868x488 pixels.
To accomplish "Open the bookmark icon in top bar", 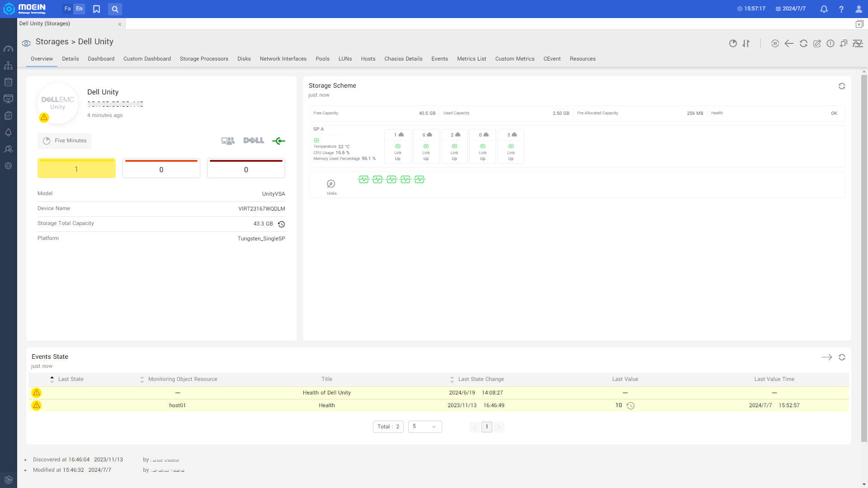I will coord(96,9).
